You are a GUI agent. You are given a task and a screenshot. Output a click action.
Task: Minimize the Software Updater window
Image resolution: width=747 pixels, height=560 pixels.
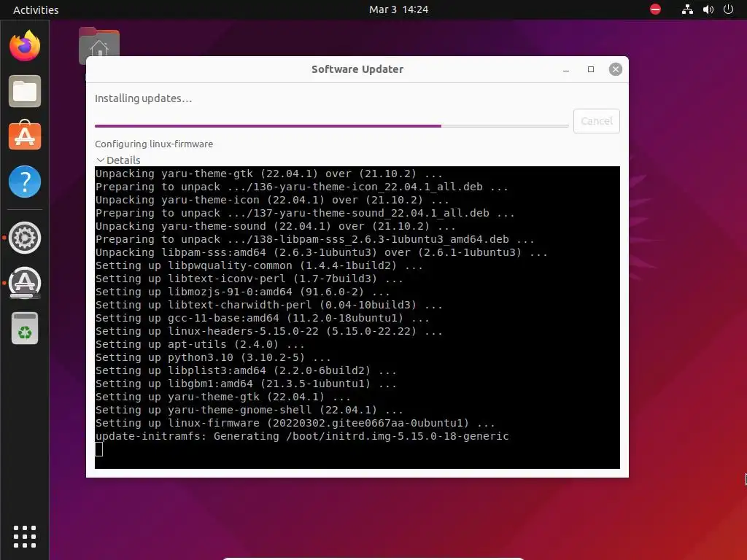coord(566,69)
